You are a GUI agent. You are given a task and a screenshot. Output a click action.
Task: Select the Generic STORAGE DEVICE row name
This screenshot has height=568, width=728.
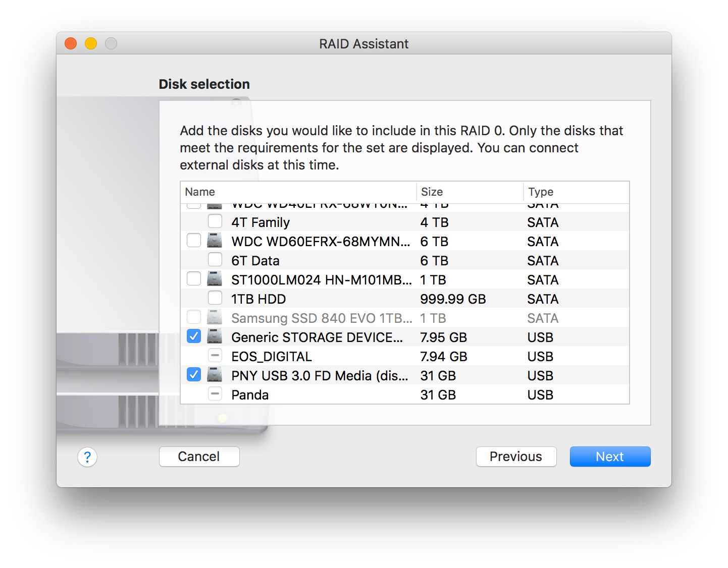(x=317, y=337)
